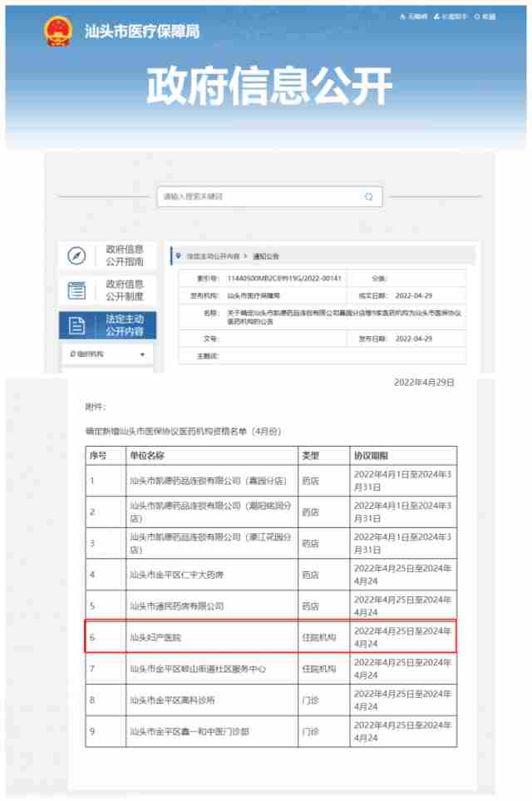Select the 法定主动公开内容 tab
This screenshot has width=532, height=801.
(x=124, y=325)
